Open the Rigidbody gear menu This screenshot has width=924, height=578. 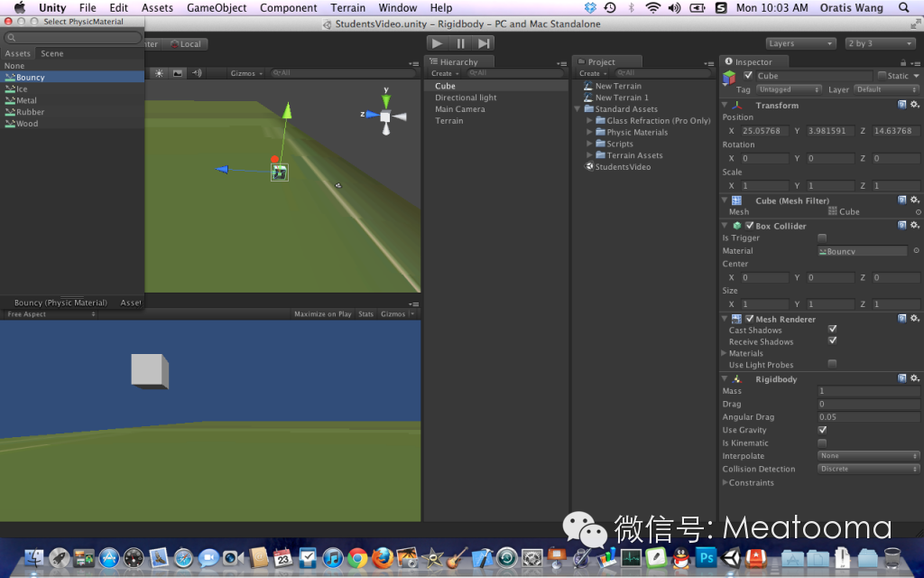coord(915,378)
